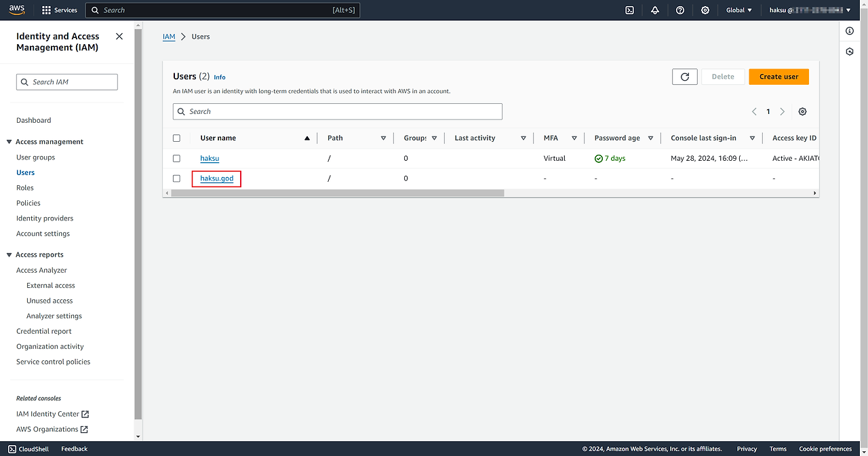Close the IAM navigation sidebar
This screenshot has height=456, width=868.
pos(119,37)
